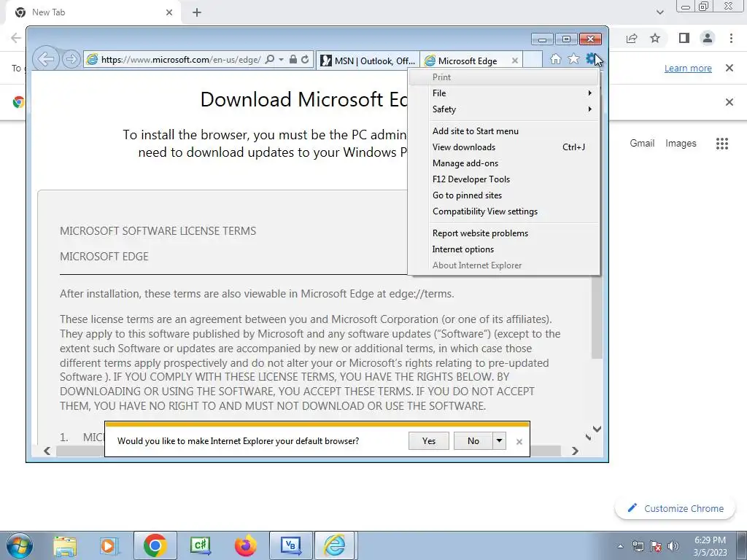Viewport: 747px width, 560px height.
Task: Open Chrome tab search chevron
Action: click(659, 12)
